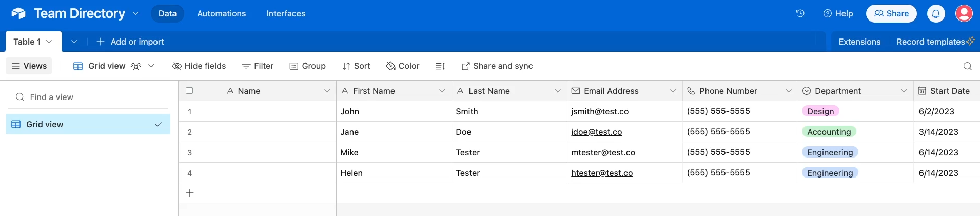
Task: Add a new row with plus icon
Action: pyautogui.click(x=190, y=193)
